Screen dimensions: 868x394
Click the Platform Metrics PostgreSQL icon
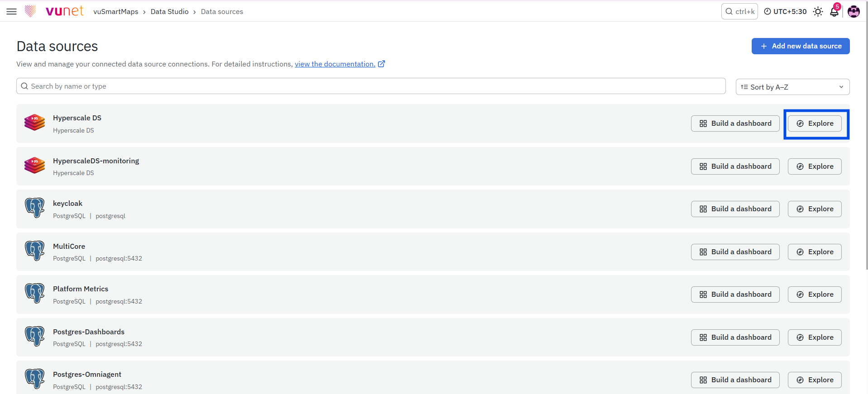click(x=34, y=294)
